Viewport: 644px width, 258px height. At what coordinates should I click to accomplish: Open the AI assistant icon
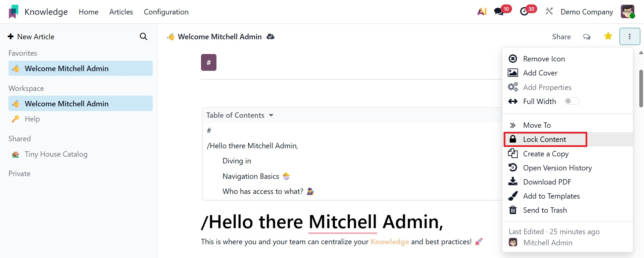(x=482, y=12)
